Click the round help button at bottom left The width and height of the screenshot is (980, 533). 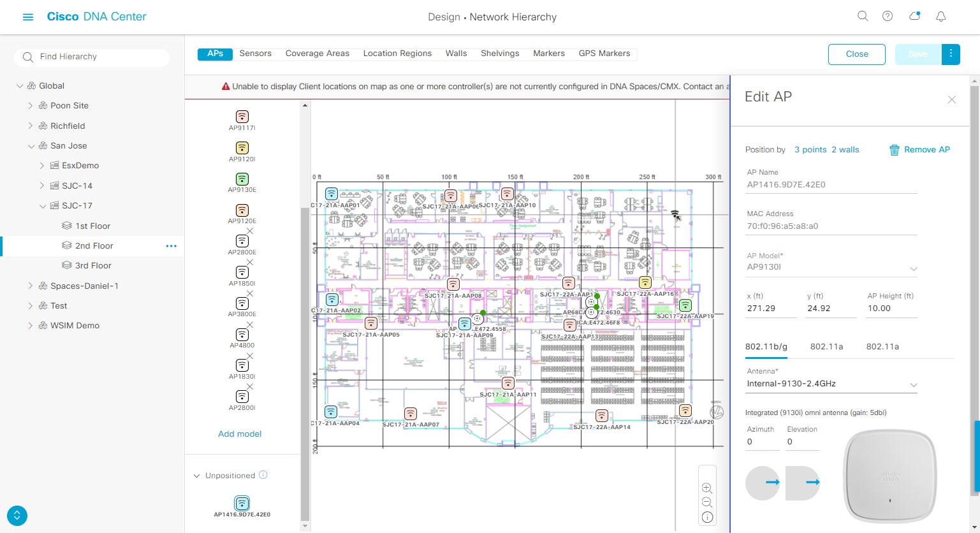click(17, 515)
